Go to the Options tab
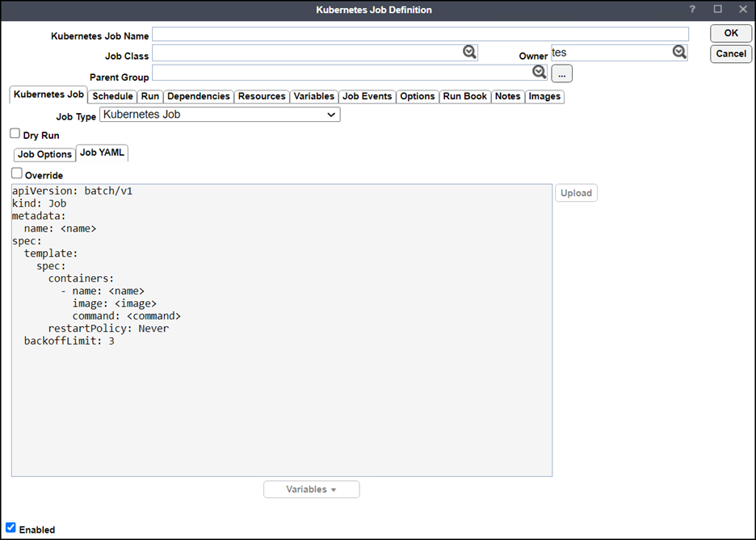The height and width of the screenshot is (540, 756). click(x=418, y=96)
